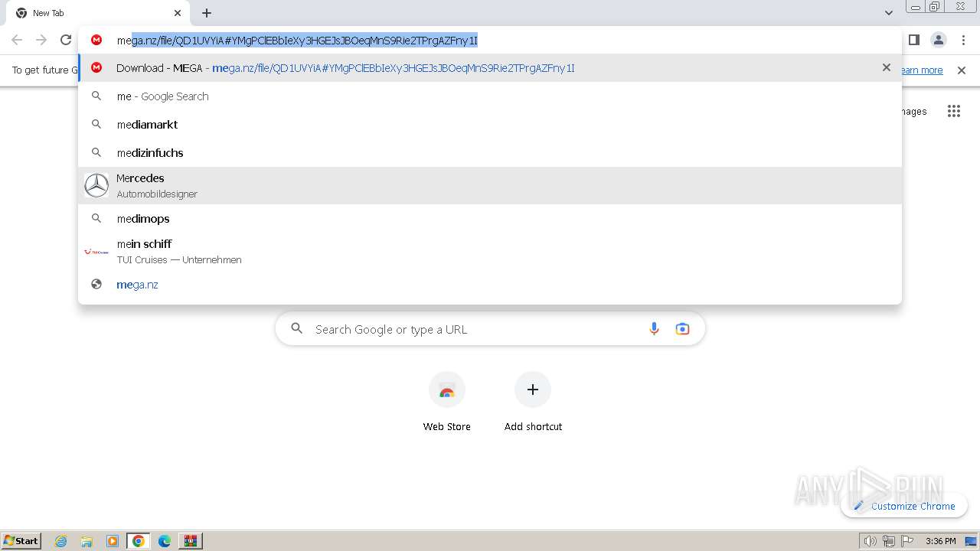980x551 pixels.
Task: Click the TUI Cruises logo icon
Action: pos(96,251)
